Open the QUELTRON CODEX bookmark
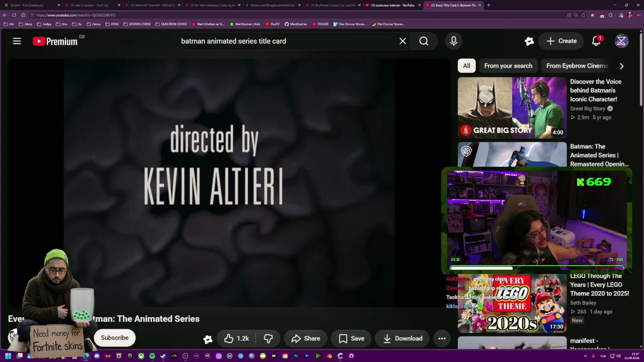This screenshot has height=362, width=644. [x=171, y=24]
